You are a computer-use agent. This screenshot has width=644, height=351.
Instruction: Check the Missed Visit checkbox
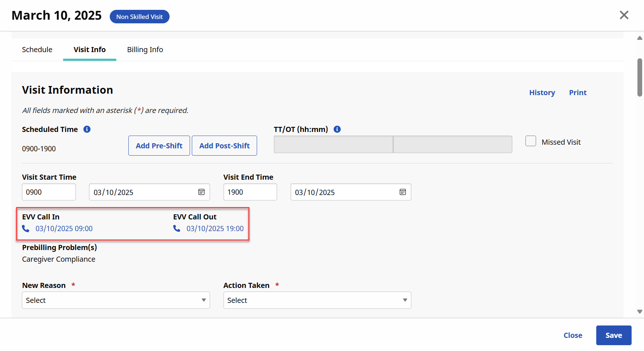(531, 141)
